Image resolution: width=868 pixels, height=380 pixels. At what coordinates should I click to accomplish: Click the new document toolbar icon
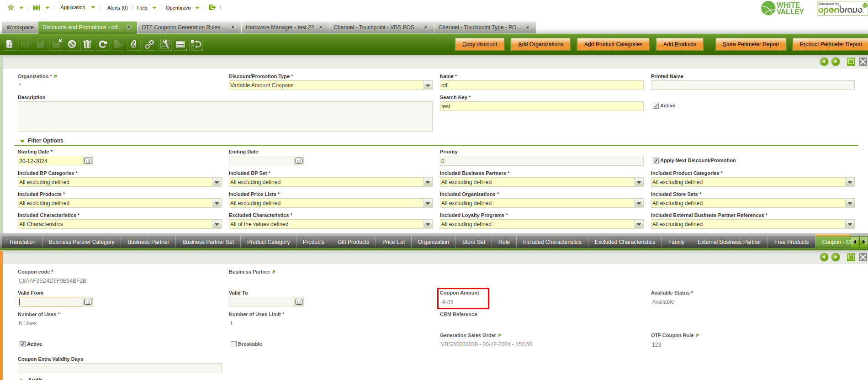click(10, 44)
